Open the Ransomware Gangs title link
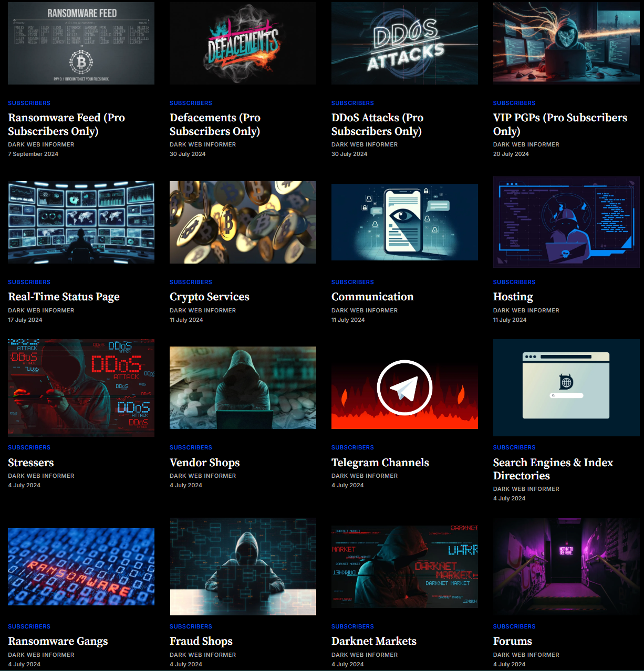 (x=58, y=641)
